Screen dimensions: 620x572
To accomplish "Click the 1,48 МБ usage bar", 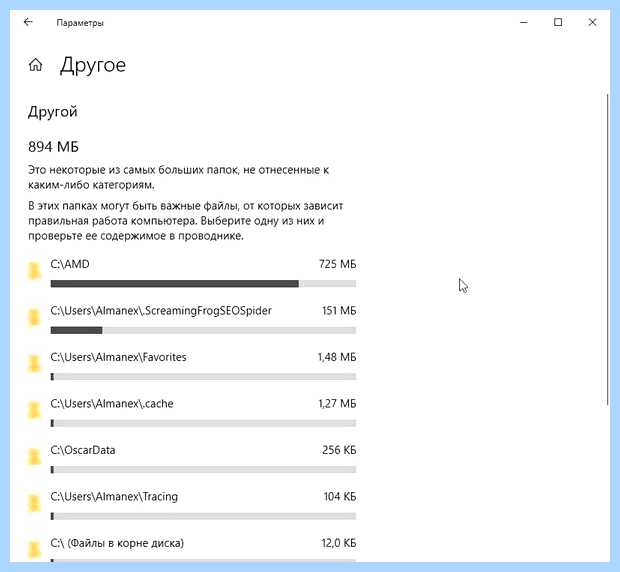I will (x=203, y=376).
